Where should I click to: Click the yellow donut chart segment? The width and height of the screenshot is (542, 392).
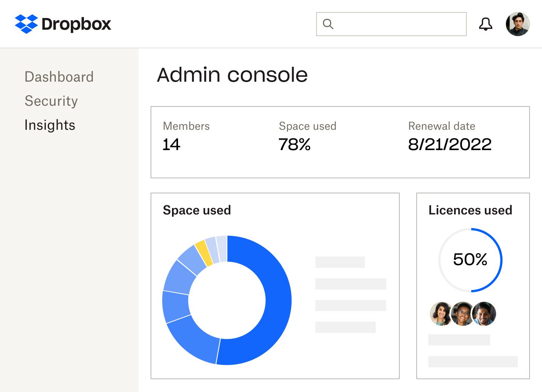(x=204, y=253)
